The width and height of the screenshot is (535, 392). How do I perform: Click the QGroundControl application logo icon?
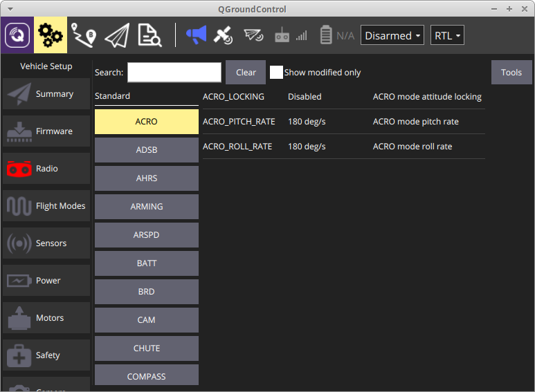pyautogui.click(x=17, y=35)
